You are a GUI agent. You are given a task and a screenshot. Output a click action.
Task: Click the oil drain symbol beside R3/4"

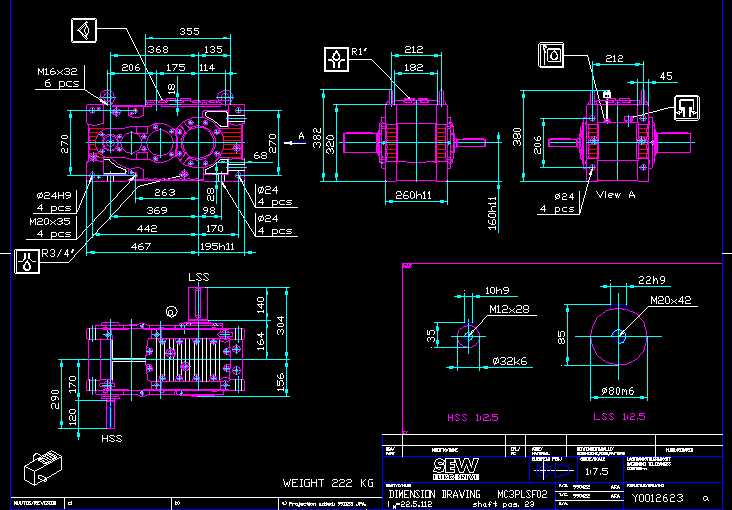(x=27, y=261)
